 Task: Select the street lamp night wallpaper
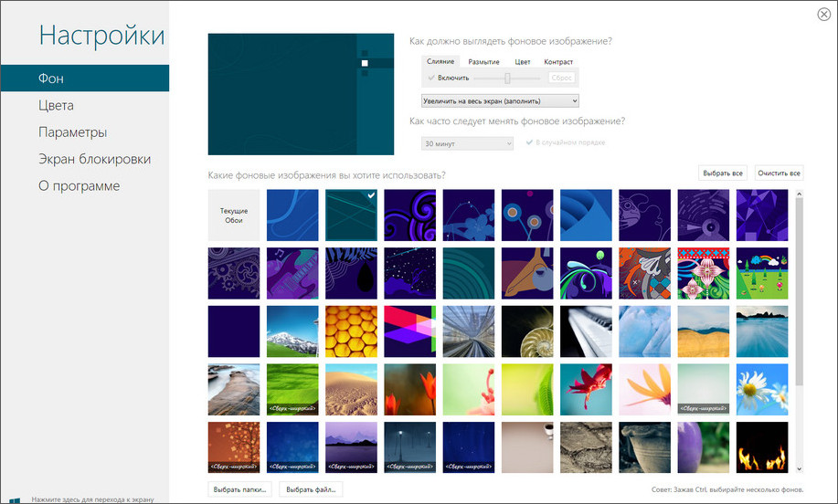click(410, 447)
